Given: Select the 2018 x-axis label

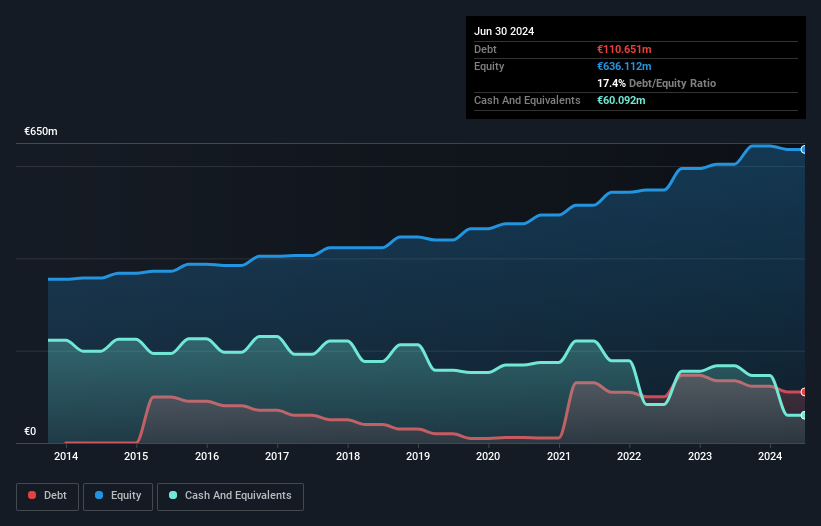Looking at the screenshot, I should 348,457.
